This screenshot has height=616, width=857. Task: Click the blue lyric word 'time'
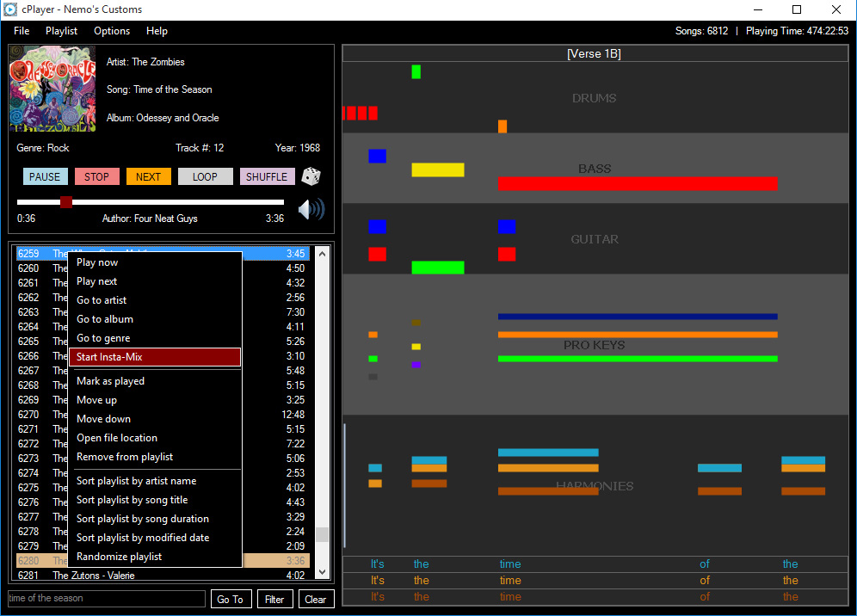tap(510, 564)
